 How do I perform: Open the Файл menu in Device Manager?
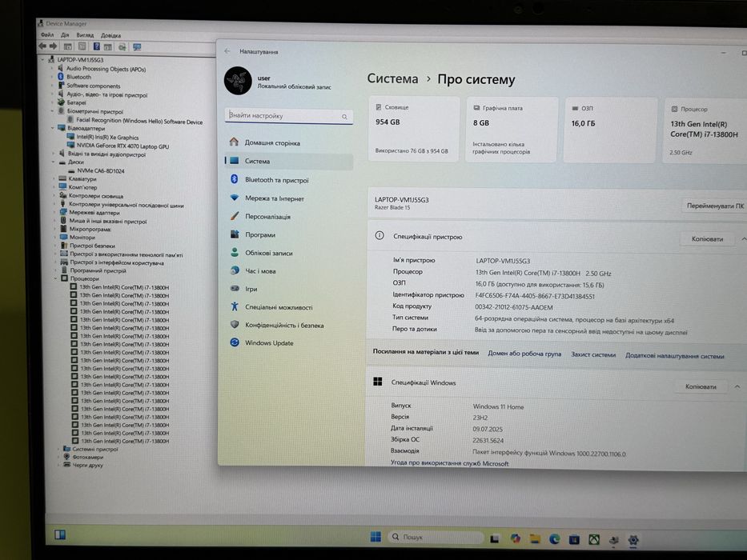click(47, 34)
